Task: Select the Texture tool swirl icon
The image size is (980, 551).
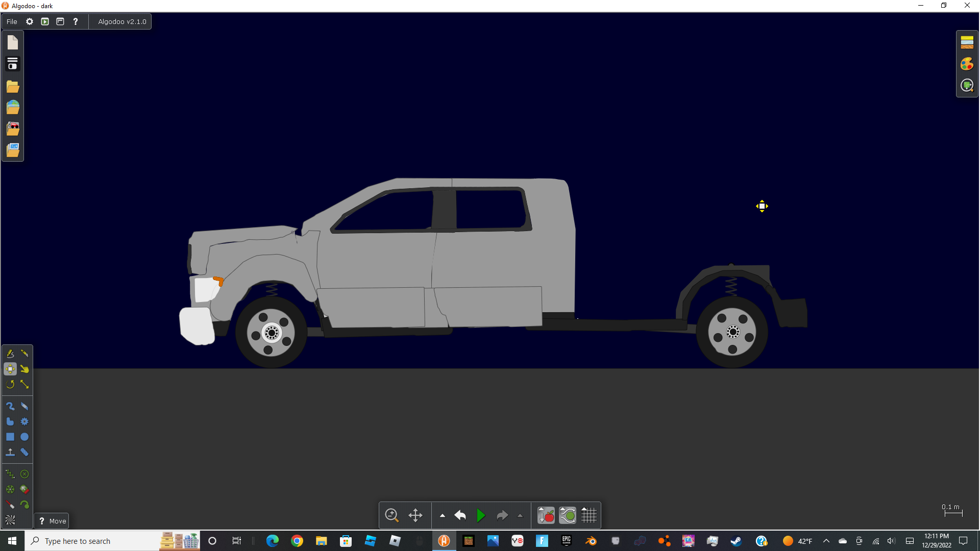Action: click(10, 520)
